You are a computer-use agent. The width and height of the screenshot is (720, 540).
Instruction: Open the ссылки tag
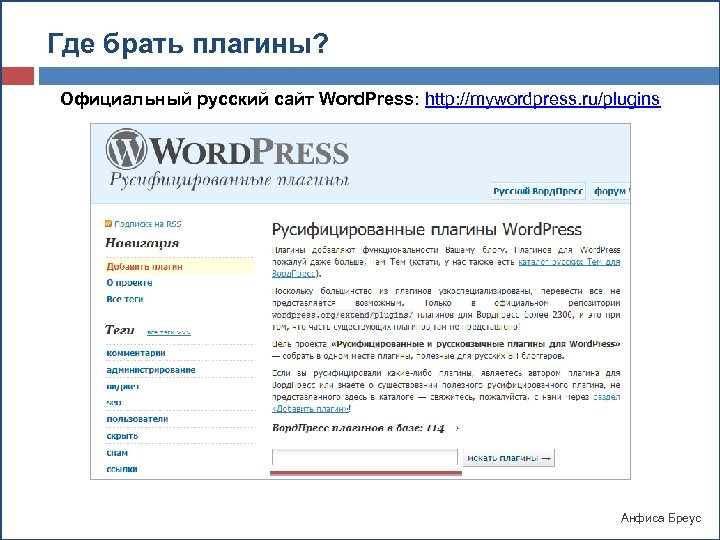click(122, 469)
